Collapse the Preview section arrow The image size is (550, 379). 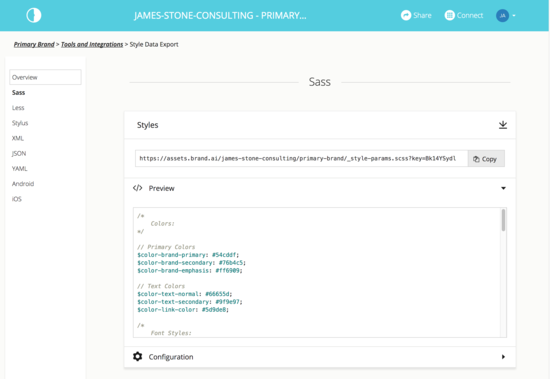(x=503, y=188)
